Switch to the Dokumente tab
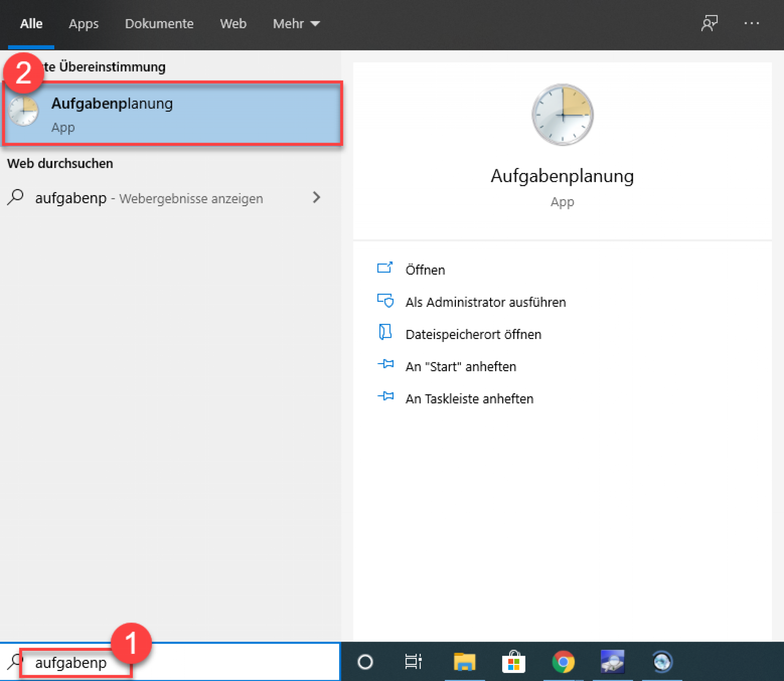The image size is (784, 681). point(159,24)
